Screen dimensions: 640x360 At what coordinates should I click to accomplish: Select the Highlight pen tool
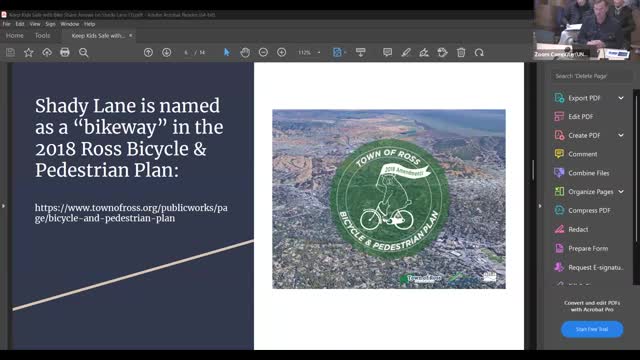(406, 52)
